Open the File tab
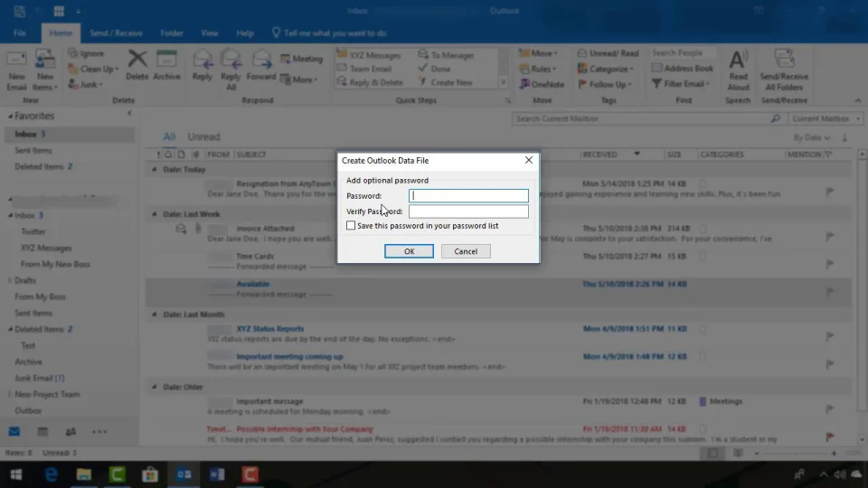This screenshot has height=488, width=868. click(x=20, y=33)
